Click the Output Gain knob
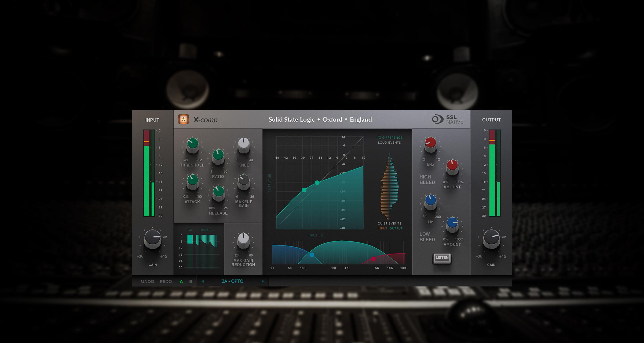644x343 pixels. [x=491, y=239]
